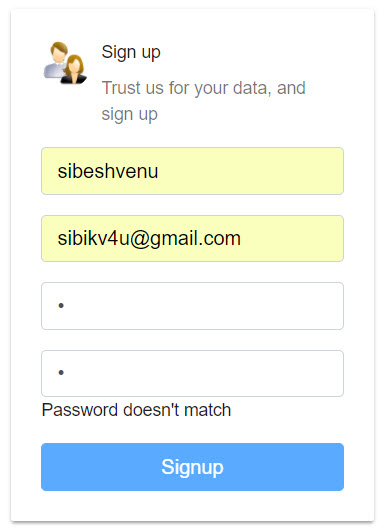
Task: Click the "Password doesn't match" error message
Action: coord(136,410)
